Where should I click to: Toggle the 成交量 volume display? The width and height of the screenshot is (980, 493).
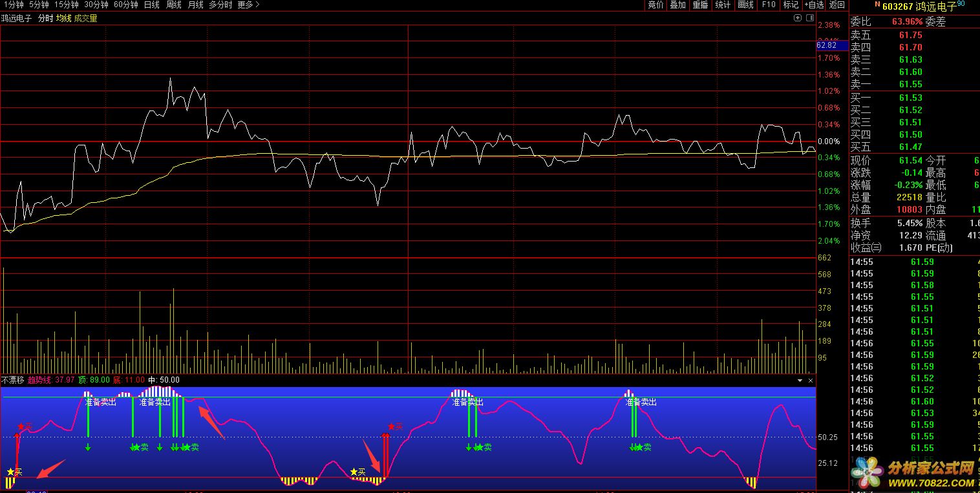[85, 18]
